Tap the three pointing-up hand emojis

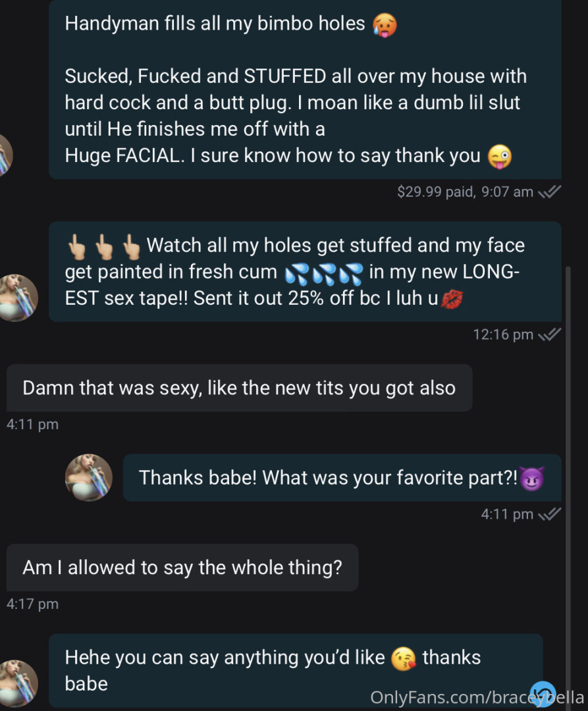coord(104,246)
